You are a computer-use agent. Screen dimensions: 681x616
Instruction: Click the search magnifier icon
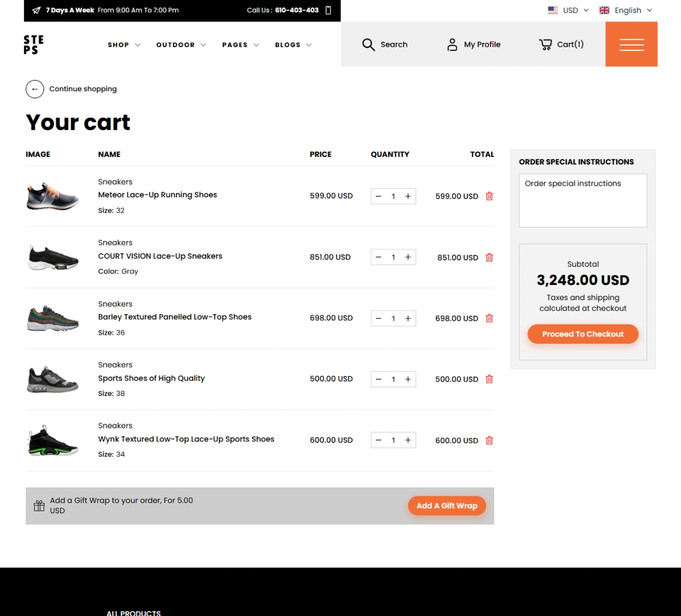[368, 45]
